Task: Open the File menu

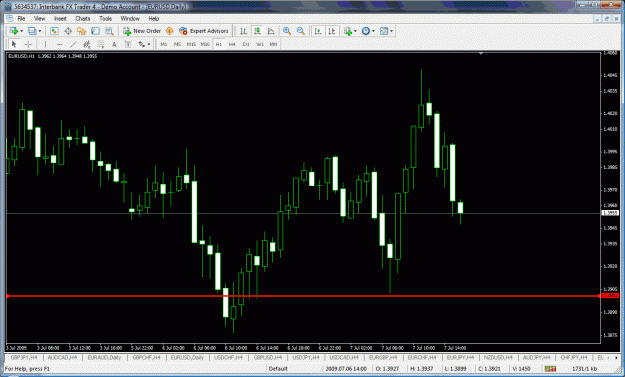Action: pyautogui.click(x=21, y=19)
